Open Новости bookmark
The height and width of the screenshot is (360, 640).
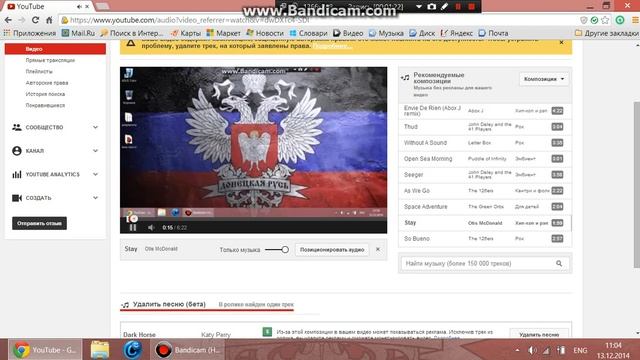coord(265,33)
